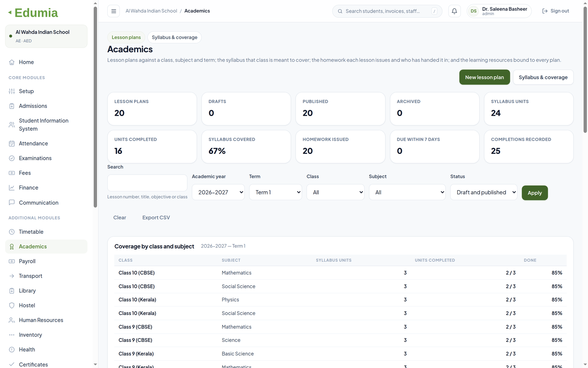588x368 pixels.
Task: Open Student Information System module
Action: 46,124
